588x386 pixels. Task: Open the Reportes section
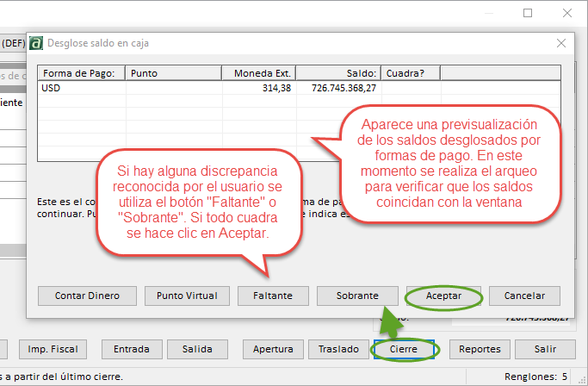pos(480,349)
